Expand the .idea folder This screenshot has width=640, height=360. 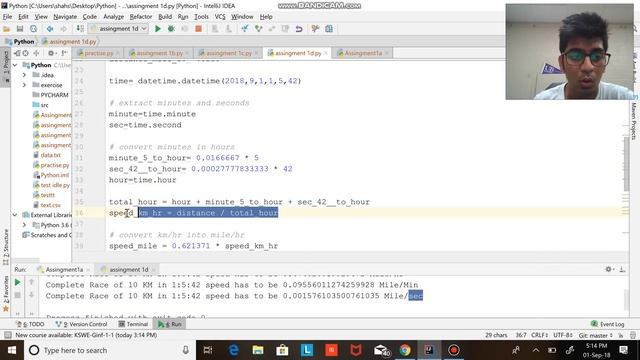pos(24,75)
